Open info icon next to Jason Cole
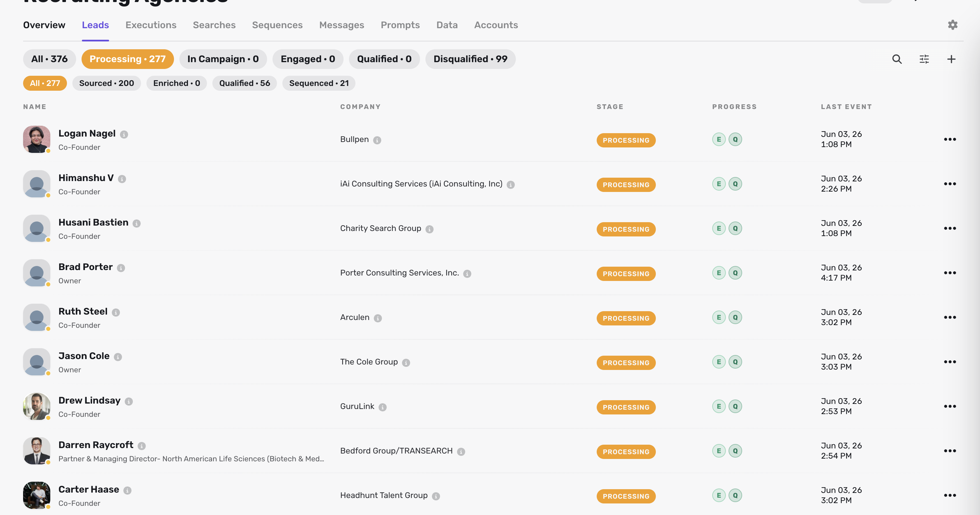 click(x=118, y=357)
